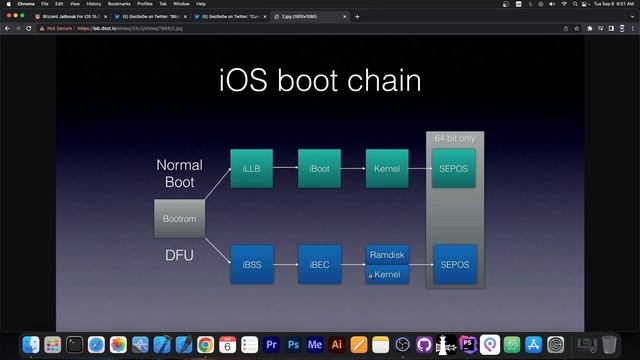The height and width of the screenshot is (360, 640).
Task: Click the share icon in the address bar
Action: (x=566, y=29)
